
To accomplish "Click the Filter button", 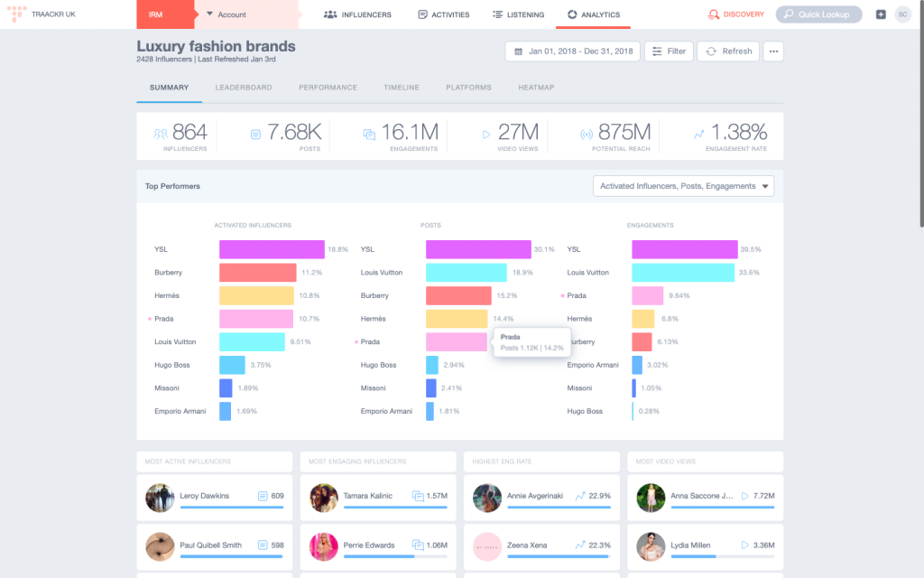I will click(669, 51).
